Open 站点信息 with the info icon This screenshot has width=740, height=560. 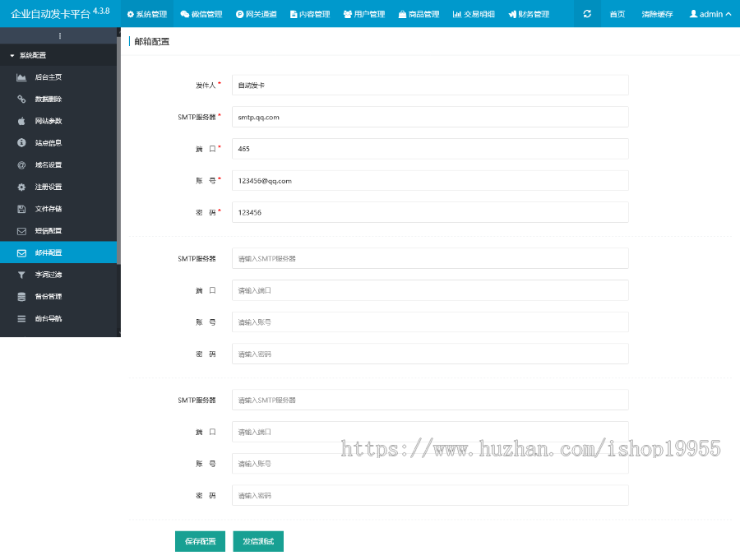click(58, 143)
